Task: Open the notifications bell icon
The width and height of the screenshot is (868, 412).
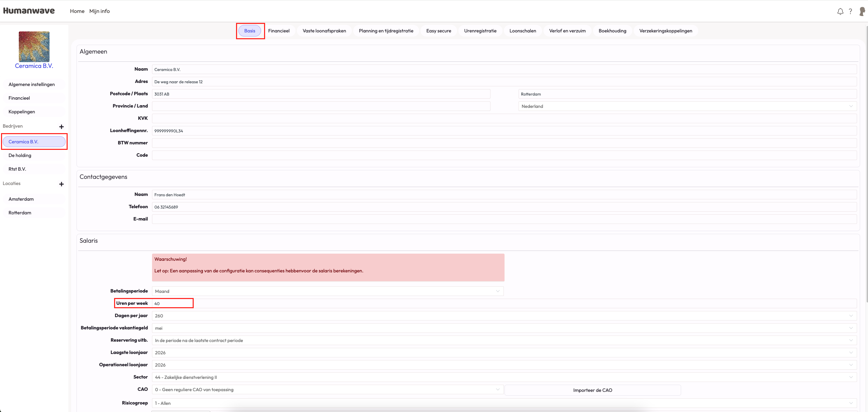Action: tap(840, 12)
